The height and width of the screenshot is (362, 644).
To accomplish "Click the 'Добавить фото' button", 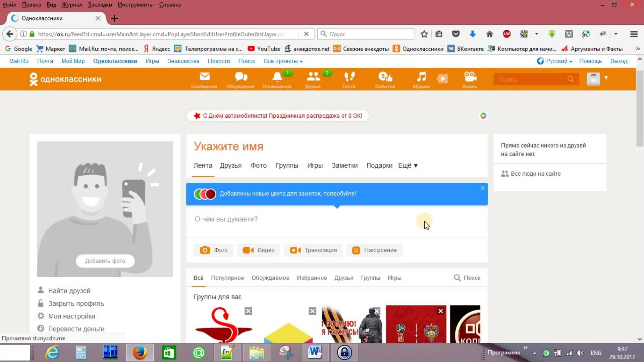I will click(x=105, y=261).
